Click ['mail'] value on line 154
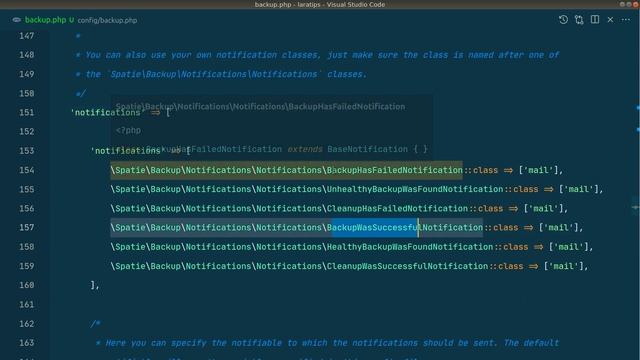The height and width of the screenshot is (360, 640). click(538, 170)
